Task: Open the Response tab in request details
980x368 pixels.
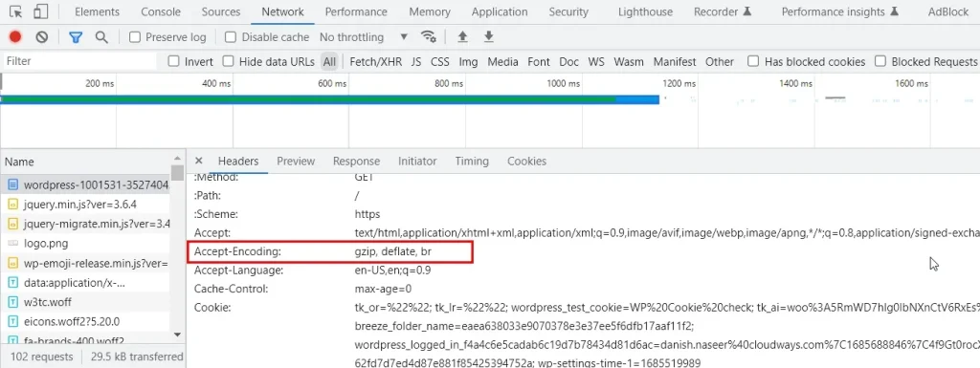Action: [x=356, y=161]
